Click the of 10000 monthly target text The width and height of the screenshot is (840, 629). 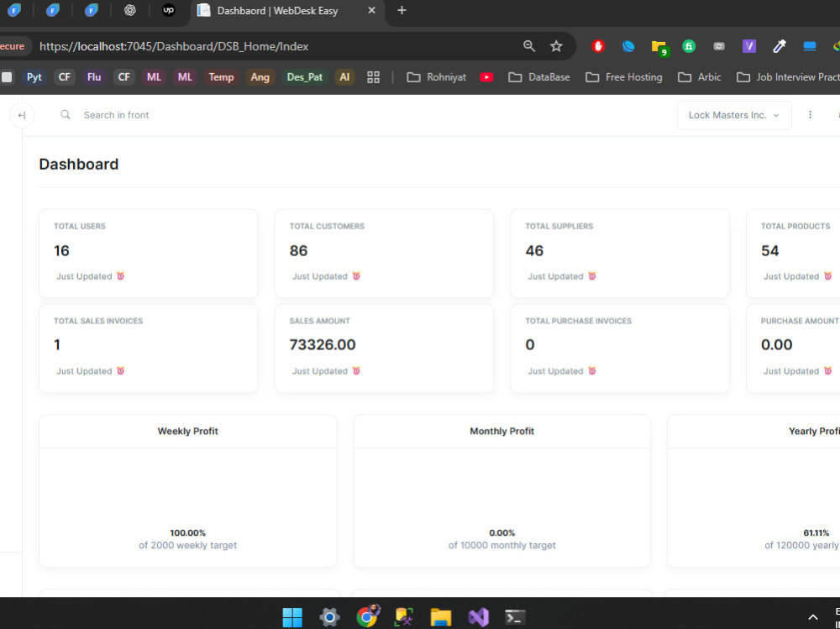click(x=502, y=545)
